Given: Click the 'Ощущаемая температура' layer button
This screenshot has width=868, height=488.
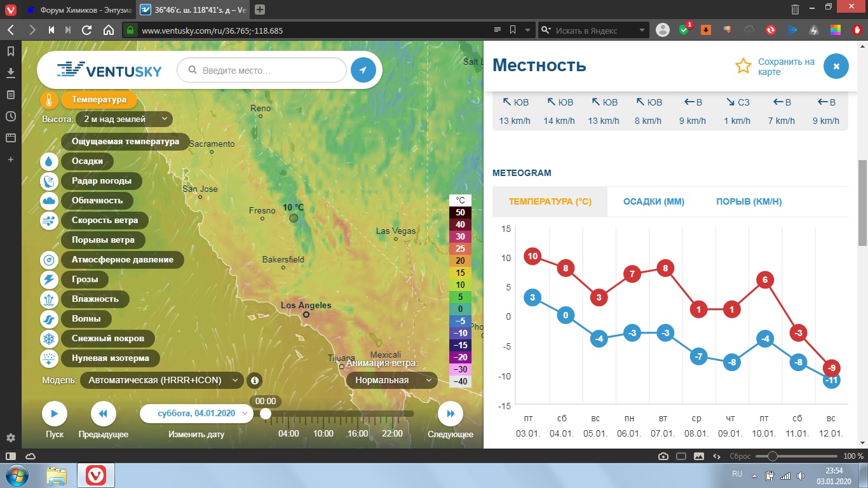Looking at the screenshot, I should (x=125, y=142).
